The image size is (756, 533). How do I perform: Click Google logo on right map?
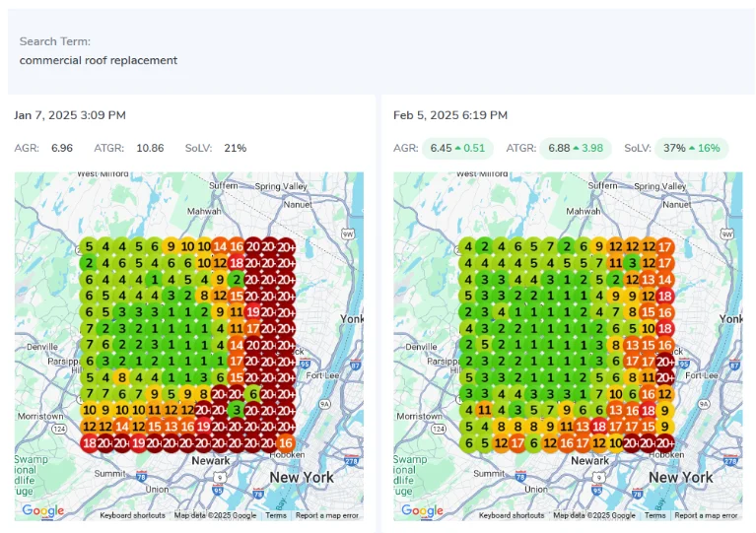[x=422, y=510]
